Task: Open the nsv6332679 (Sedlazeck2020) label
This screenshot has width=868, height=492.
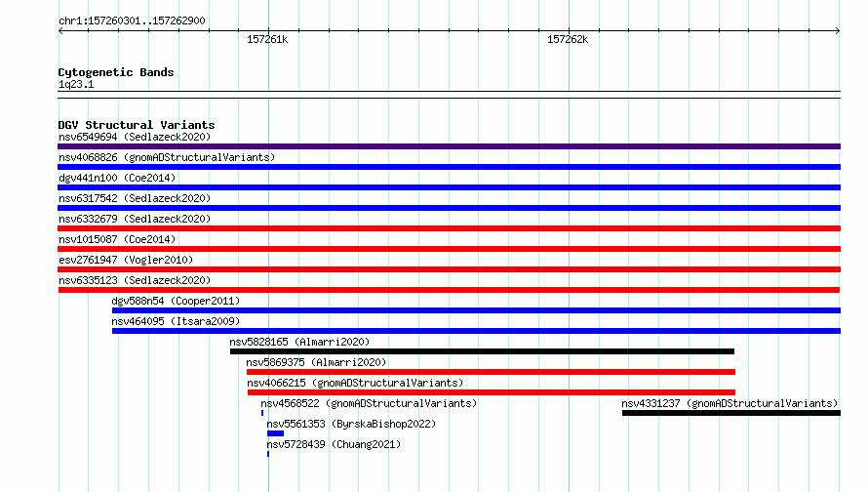Action: point(135,219)
